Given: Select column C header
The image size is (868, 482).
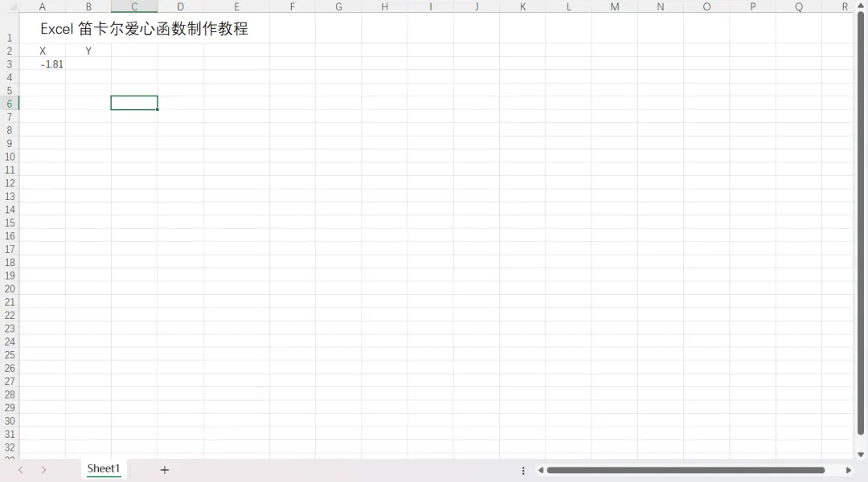Looking at the screenshot, I should coord(134,6).
